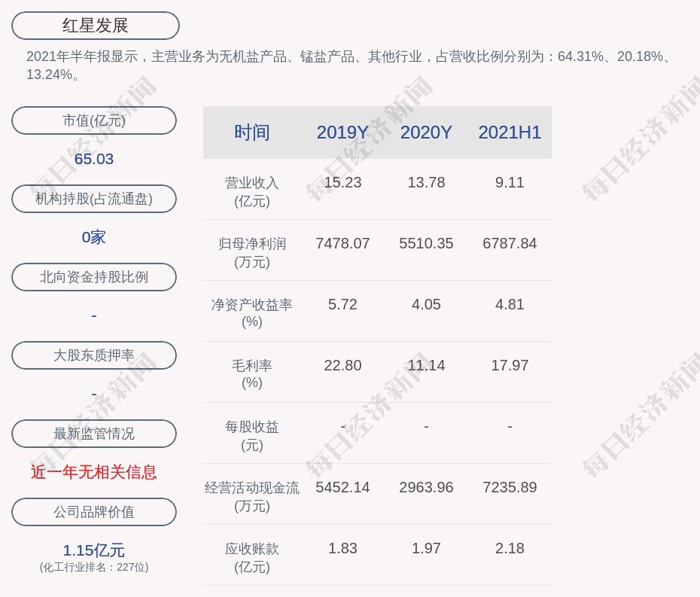Select the 65.03 market value figure

(94, 159)
